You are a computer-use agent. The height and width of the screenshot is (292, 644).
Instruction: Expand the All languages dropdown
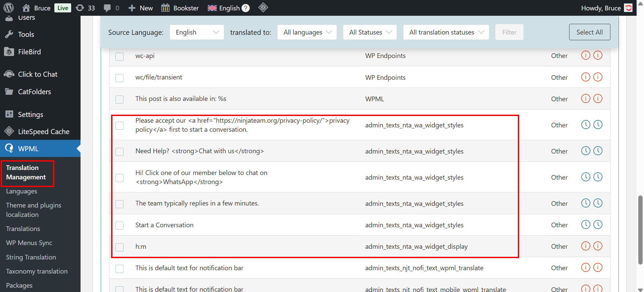(x=307, y=32)
